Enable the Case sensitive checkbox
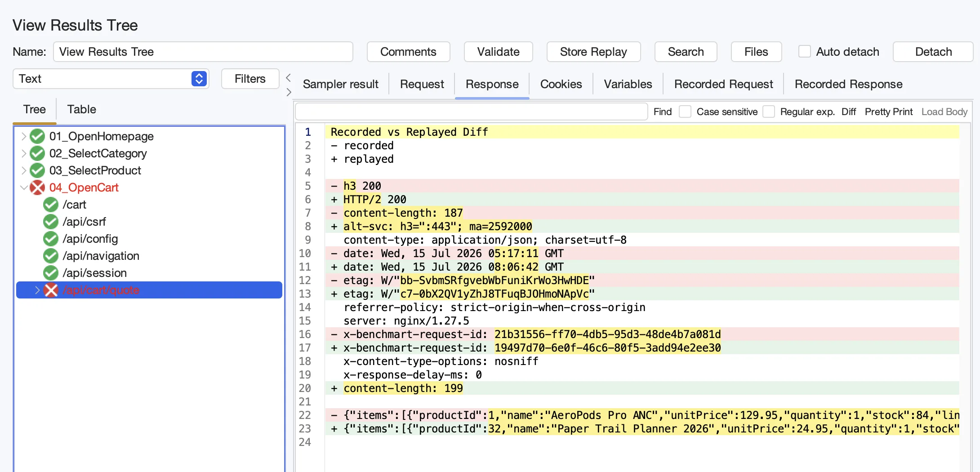This screenshot has height=472, width=980. tap(685, 111)
